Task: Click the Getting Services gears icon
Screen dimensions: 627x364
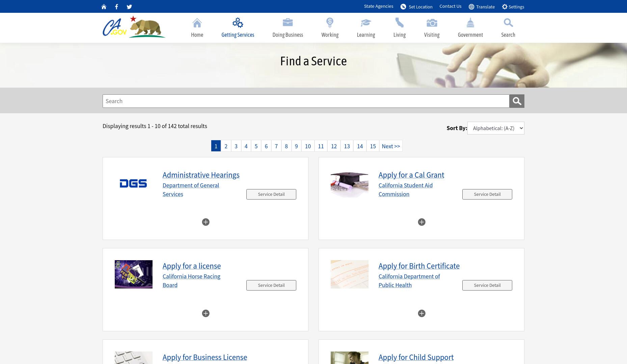Action: point(238,23)
